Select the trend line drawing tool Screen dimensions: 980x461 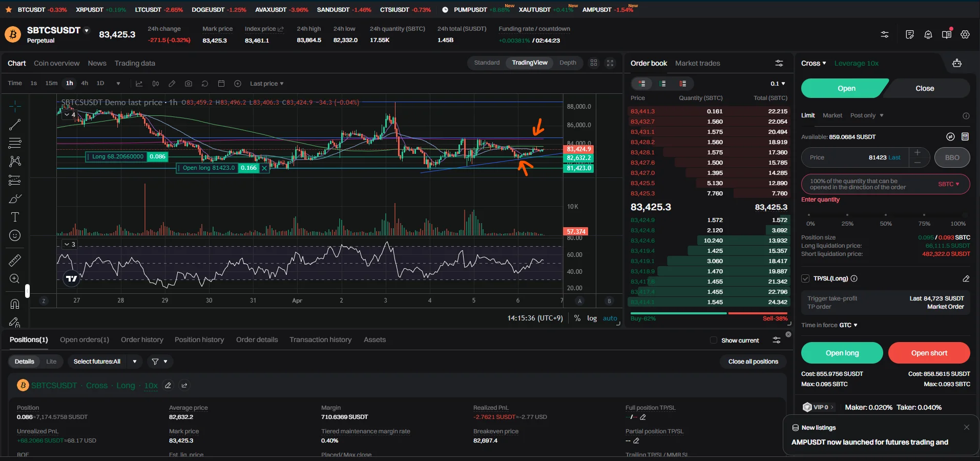[15, 124]
